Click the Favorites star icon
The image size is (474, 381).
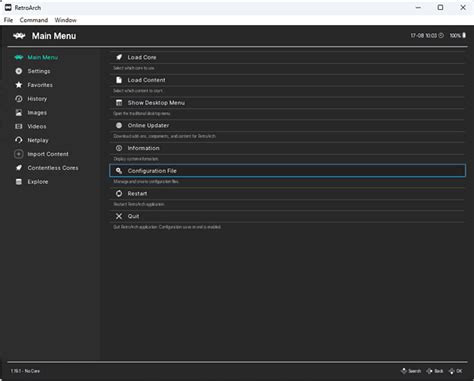point(19,85)
